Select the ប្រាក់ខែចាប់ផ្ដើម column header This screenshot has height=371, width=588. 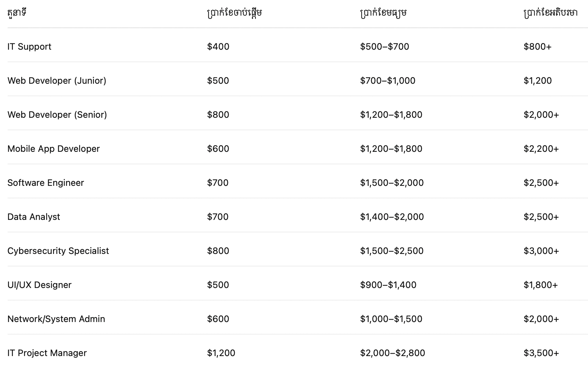235,13
